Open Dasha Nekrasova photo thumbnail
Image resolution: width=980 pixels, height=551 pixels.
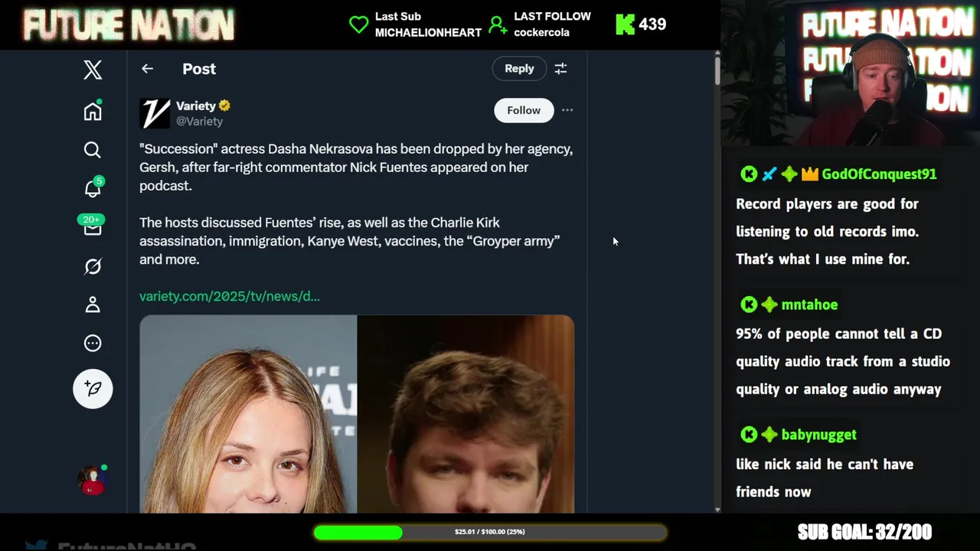click(248, 414)
